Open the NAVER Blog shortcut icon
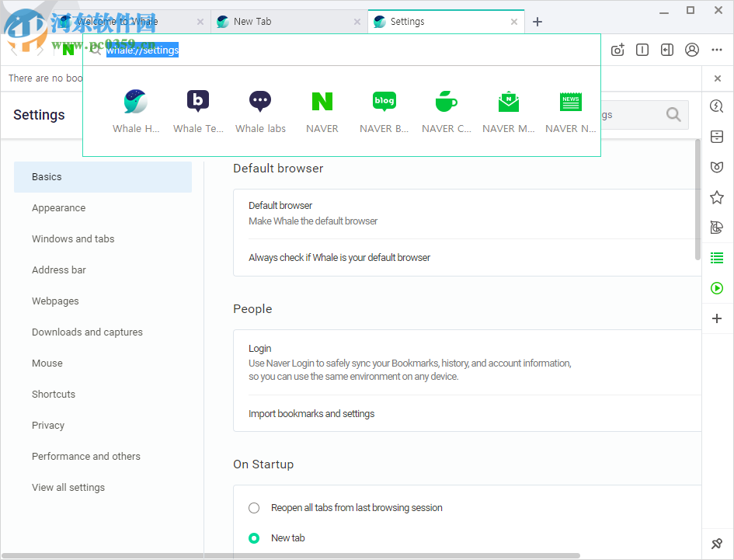 tap(384, 101)
